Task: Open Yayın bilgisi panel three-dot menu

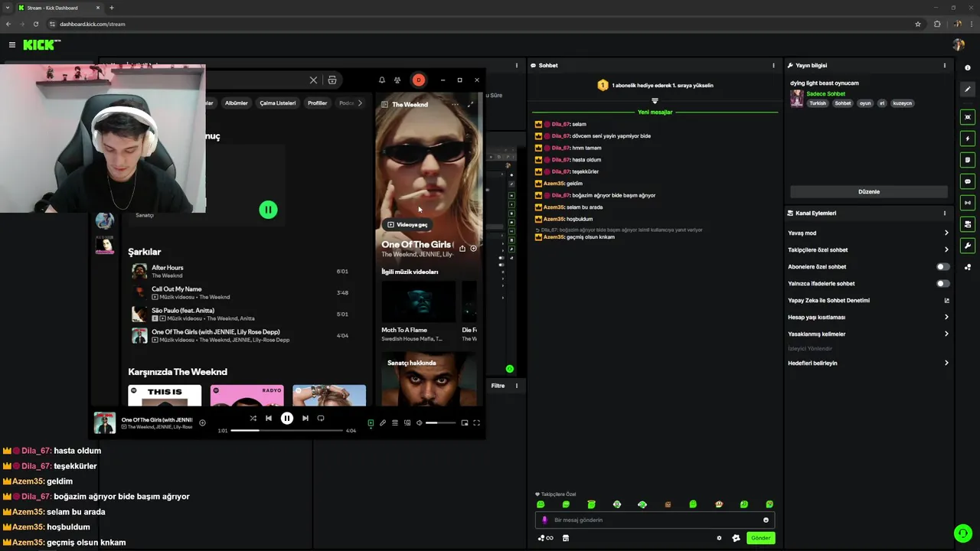Action: [x=945, y=65]
